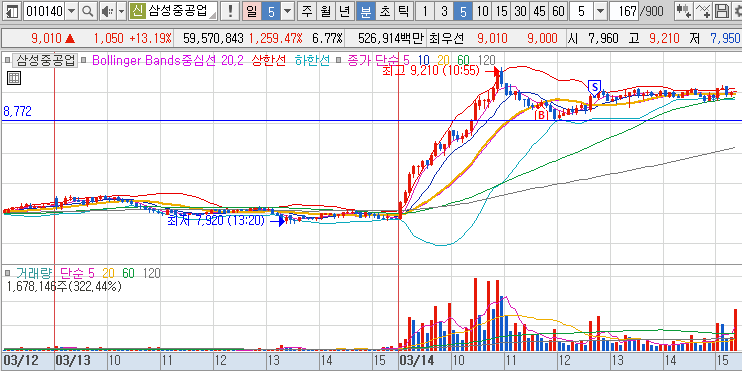Click the blue 5 period value next to 일
The height and width of the screenshot is (371, 742).
click(x=271, y=11)
